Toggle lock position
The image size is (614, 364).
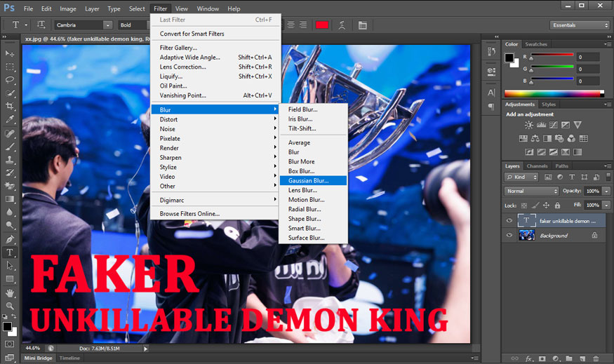click(546, 205)
